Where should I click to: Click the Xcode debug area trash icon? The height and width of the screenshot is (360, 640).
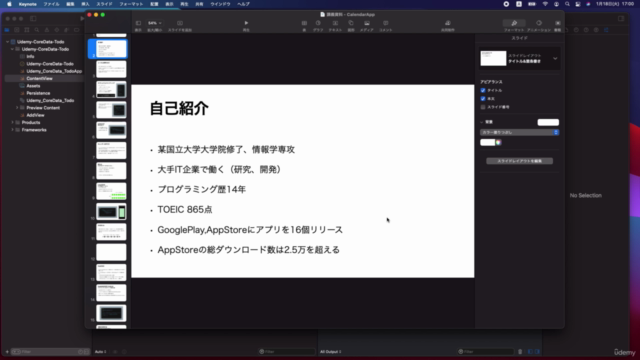[x=520, y=351]
